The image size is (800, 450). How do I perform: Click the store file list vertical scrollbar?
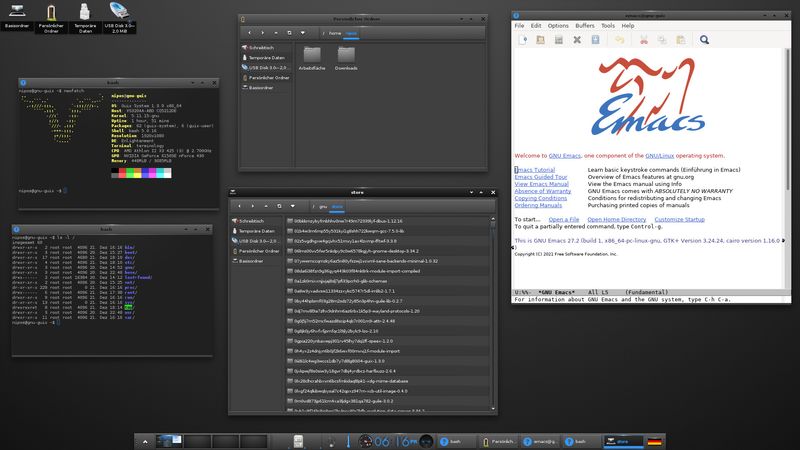(x=493, y=314)
